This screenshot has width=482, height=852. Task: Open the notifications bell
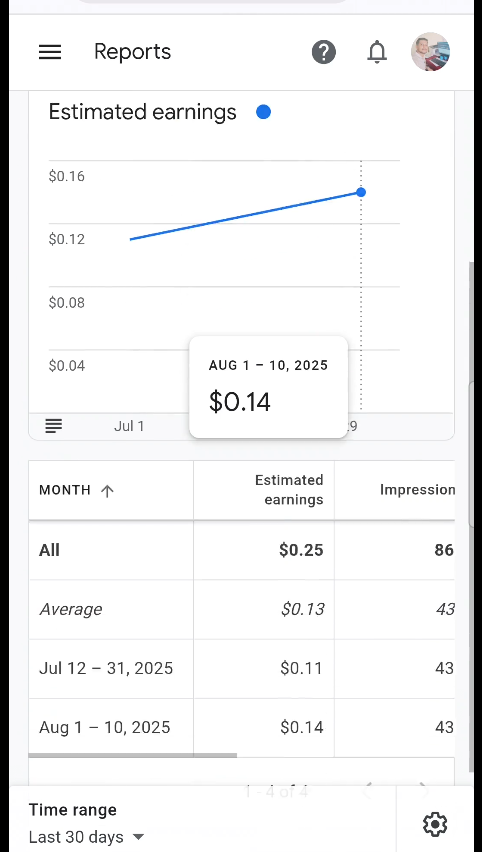(377, 52)
